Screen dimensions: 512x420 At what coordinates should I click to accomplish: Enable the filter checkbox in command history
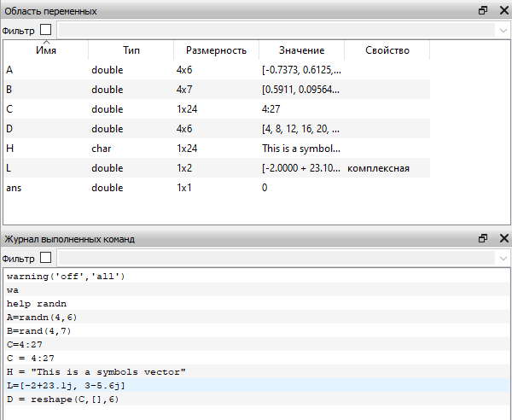[46, 258]
